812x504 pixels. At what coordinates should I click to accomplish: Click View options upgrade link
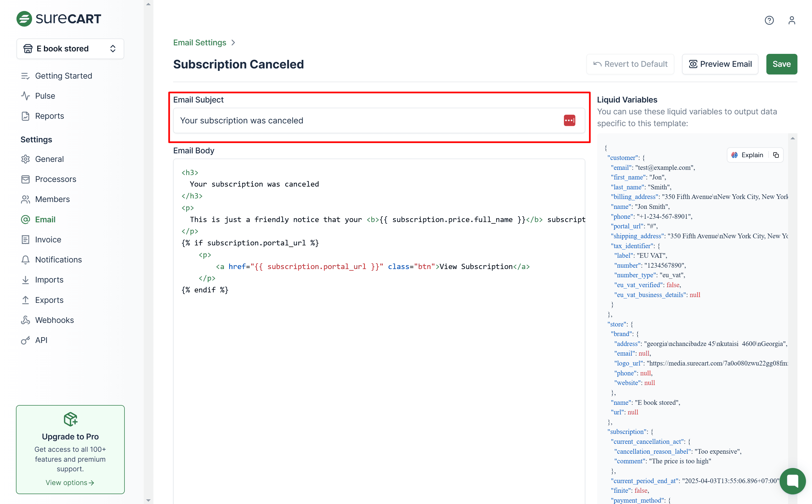tap(70, 482)
